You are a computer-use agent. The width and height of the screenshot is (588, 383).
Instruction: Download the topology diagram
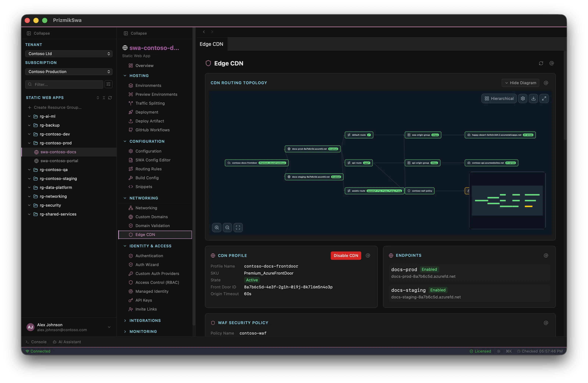click(533, 98)
